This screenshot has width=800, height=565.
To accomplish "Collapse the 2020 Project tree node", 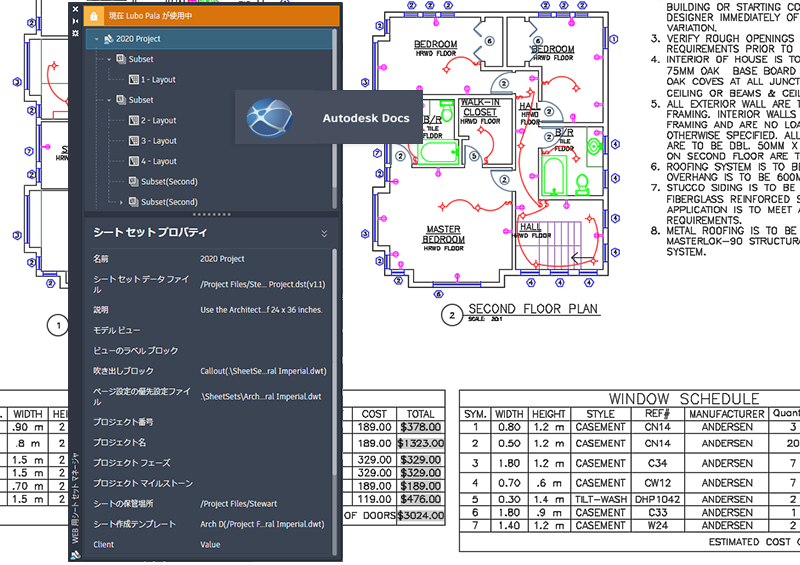I will coord(96,39).
